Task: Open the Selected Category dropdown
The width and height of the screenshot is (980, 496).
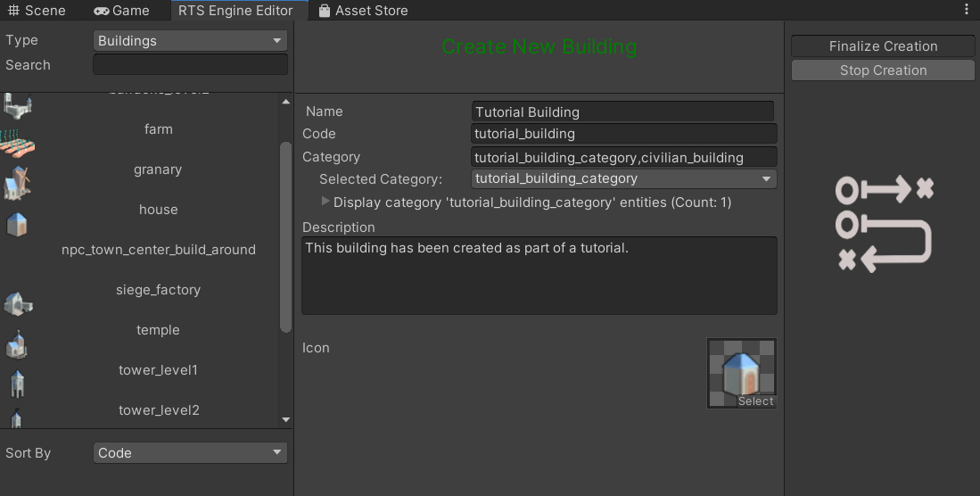Action: tap(623, 179)
